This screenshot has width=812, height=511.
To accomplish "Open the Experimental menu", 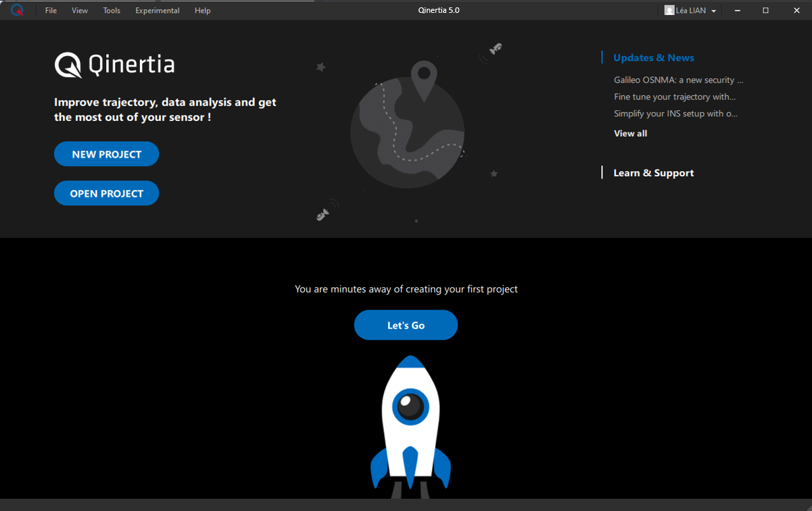I will click(157, 11).
